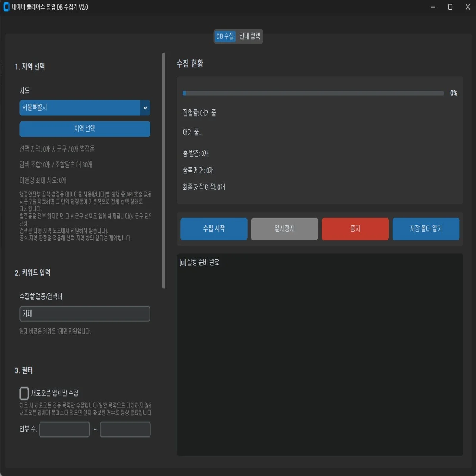Click the 일시정지 button
The height and width of the screenshot is (476, 476).
284,229
